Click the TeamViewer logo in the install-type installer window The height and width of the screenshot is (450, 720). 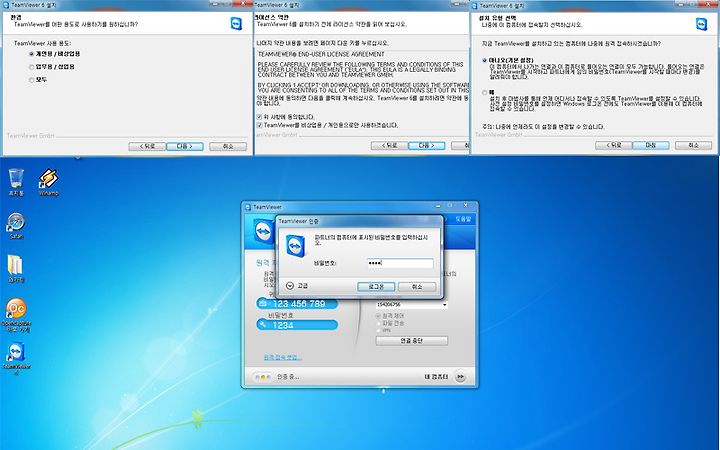pyautogui.click(x=702, y=24)
